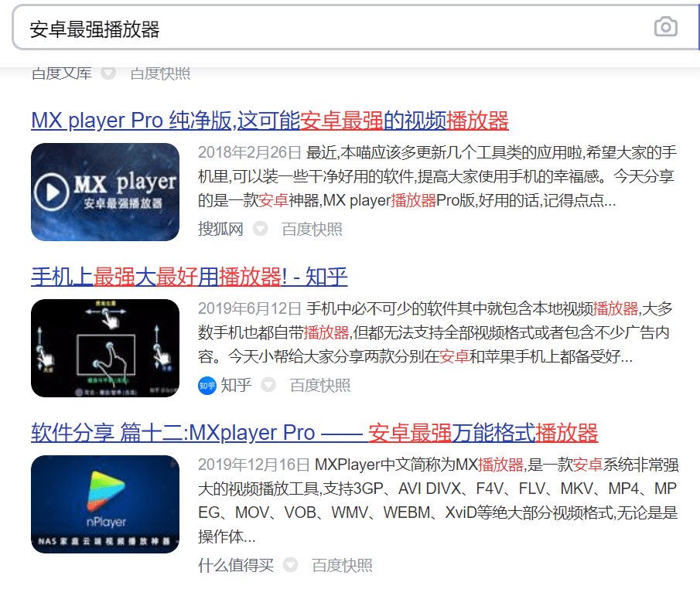
Task: Click the 搜狐网 source link
Action: pyautogui.click(x=220, y=230)
